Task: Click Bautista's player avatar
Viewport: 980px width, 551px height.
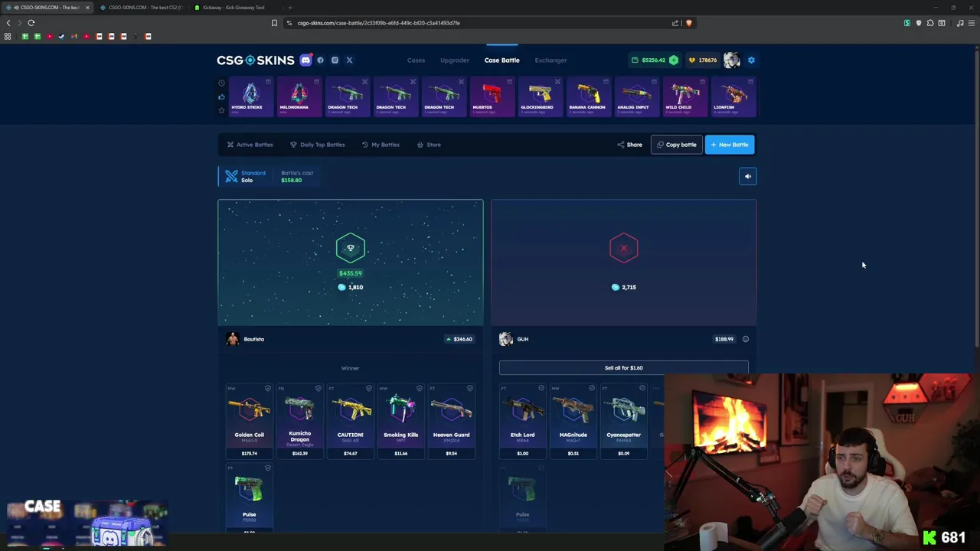Action: click(233, 339)
